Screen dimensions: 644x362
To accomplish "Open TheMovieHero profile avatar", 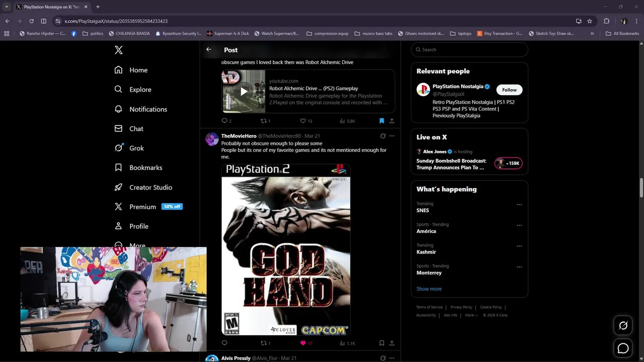I will pyautogui.click(x=212, y=139).
